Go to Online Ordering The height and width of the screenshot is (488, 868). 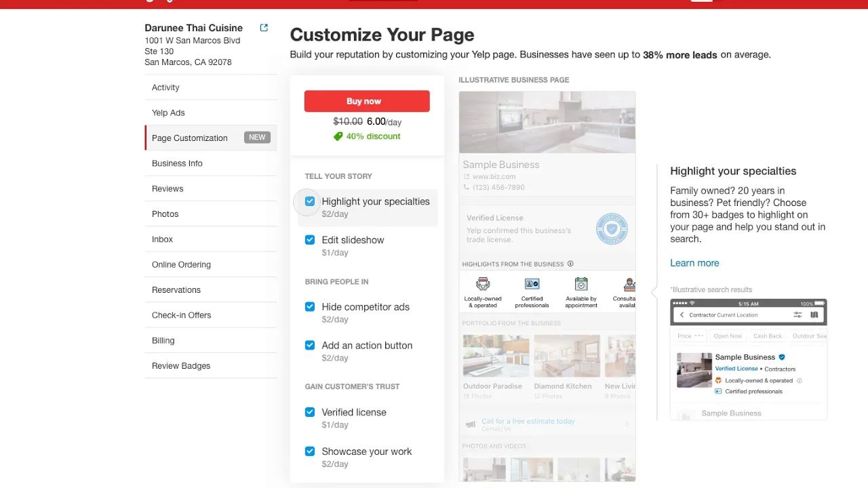pos(211,264)
